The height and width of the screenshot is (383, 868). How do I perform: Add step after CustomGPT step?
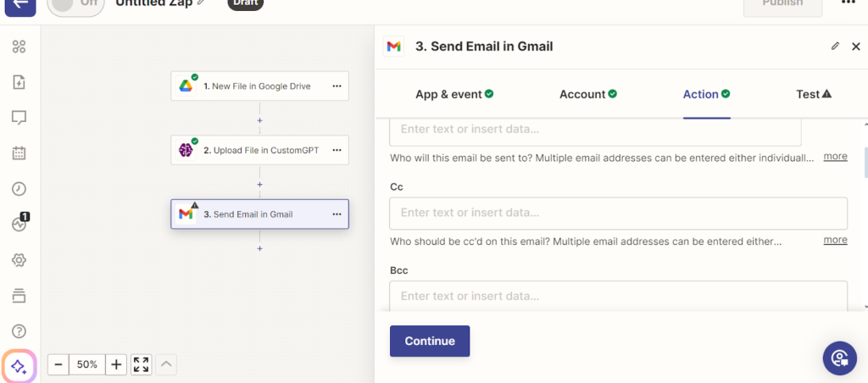pos(259,185)
